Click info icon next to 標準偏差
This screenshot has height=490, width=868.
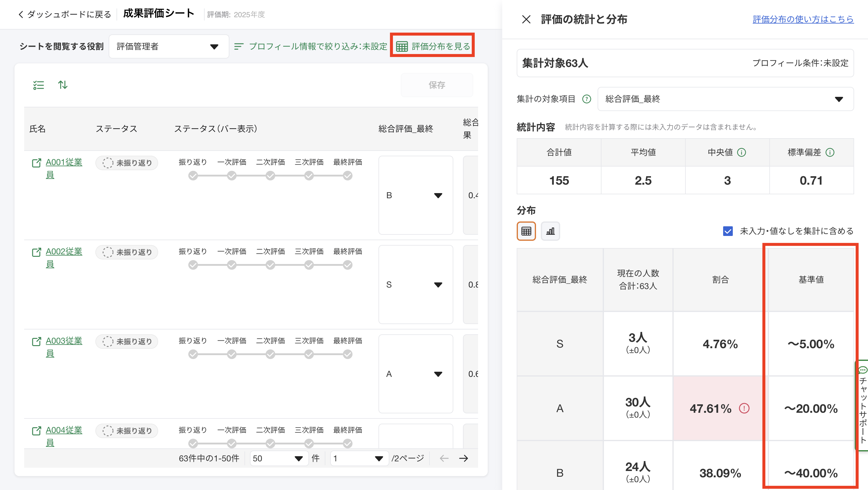(830, 153)
